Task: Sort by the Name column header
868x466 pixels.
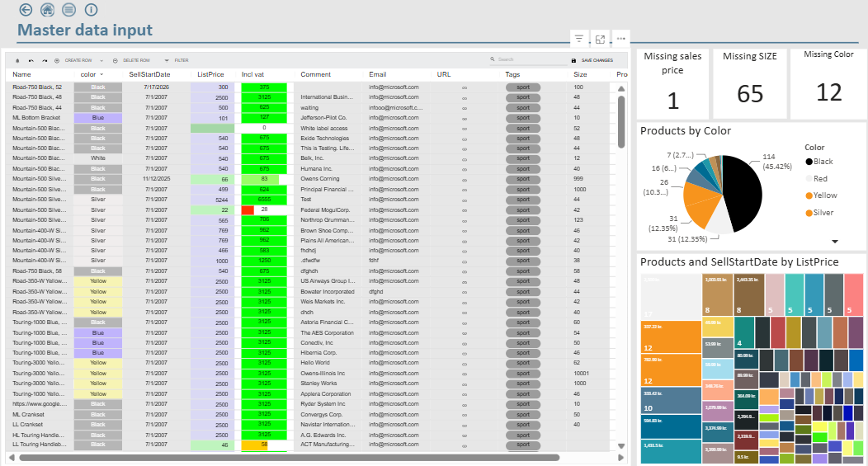Action: (x=21, y=74)
